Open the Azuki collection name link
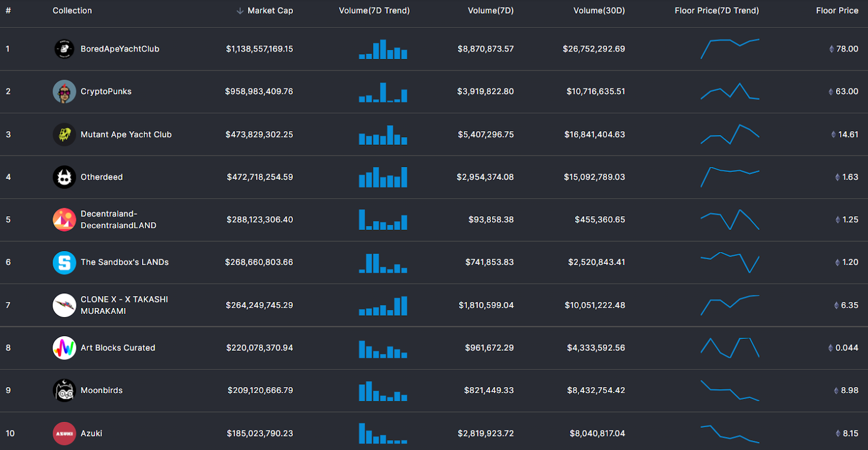This screenshot has height=450, width=868. point(91,433)
